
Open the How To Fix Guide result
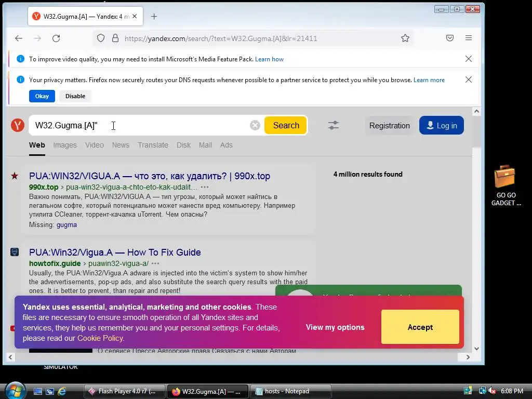(115, 252)
